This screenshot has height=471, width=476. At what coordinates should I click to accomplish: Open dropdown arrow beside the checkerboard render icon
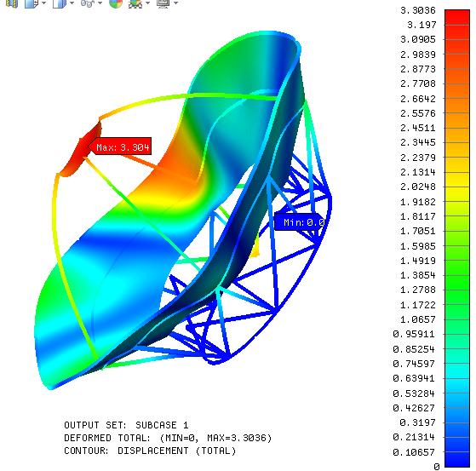[148, 3]
